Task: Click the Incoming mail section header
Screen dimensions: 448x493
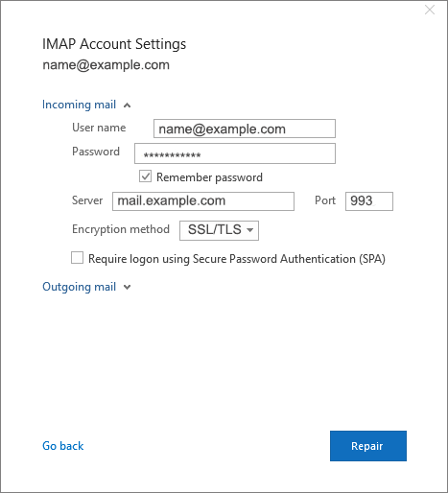Action: coord(79,105)
